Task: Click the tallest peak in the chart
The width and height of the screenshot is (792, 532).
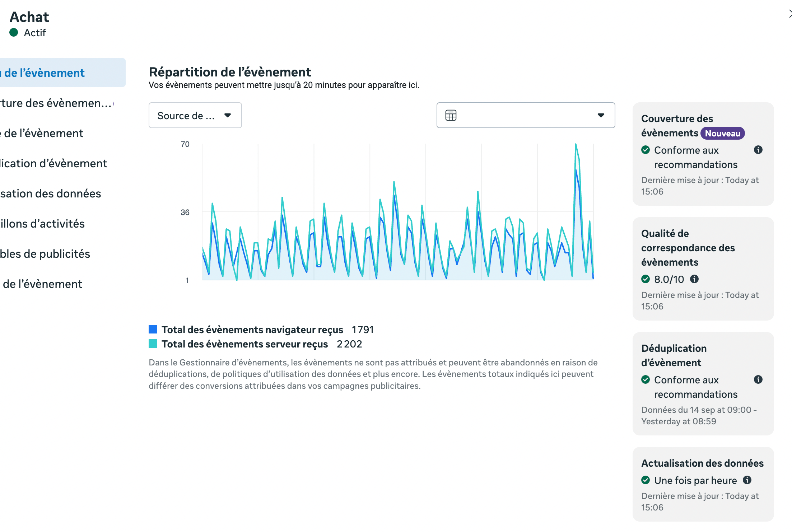Action: click(x=576, y=145)
